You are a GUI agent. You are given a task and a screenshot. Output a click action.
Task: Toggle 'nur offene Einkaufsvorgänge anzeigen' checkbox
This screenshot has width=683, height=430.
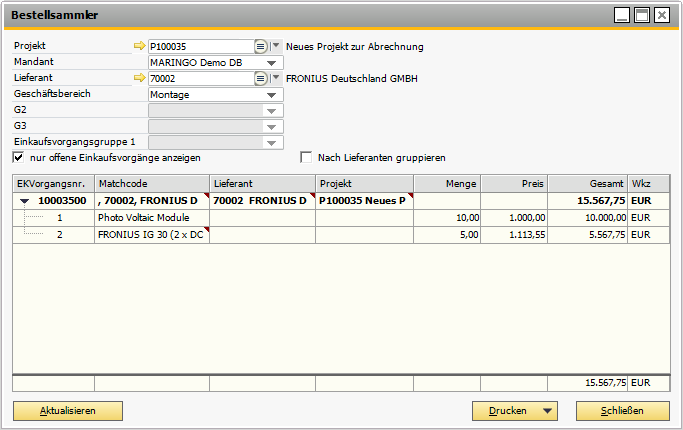(18, 158)
